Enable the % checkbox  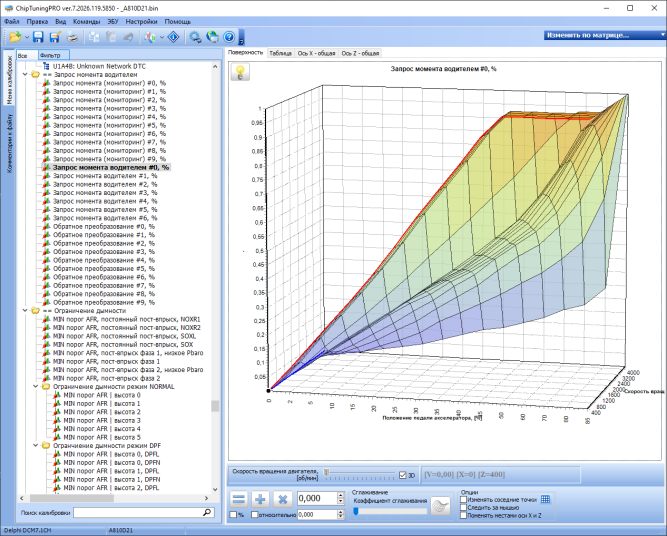(233, 515)
